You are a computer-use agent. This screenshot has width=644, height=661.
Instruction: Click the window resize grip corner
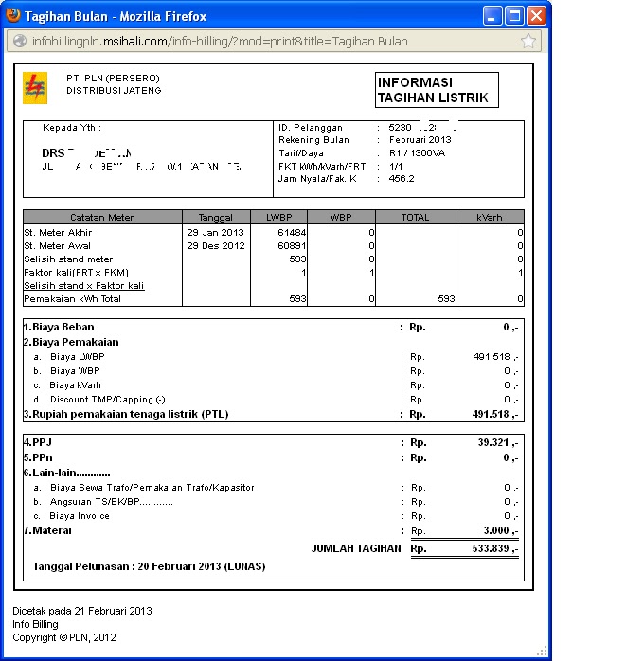(x=543, y=652)
